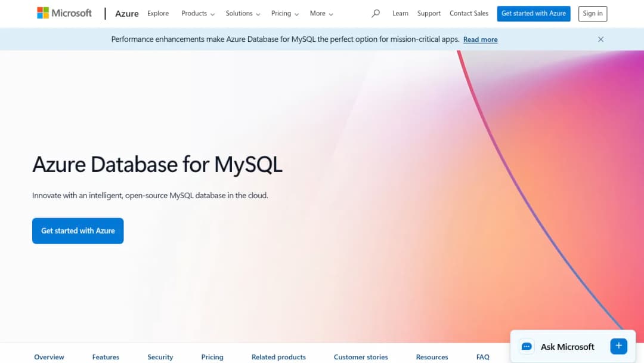Expand the Products dropdown
The width and height of the screenshot is (644, 363).
pos(198,14)
